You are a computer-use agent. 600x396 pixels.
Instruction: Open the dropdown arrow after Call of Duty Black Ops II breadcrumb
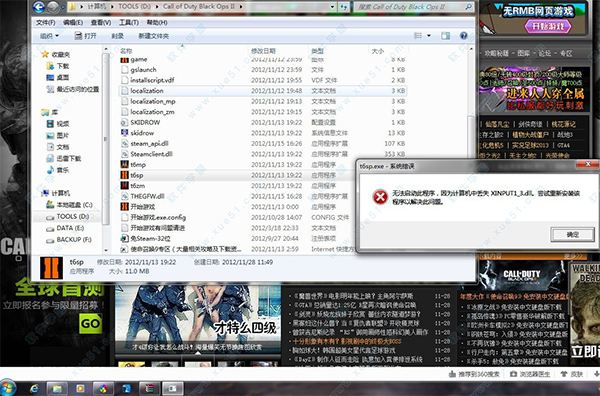tap(241, 7)
